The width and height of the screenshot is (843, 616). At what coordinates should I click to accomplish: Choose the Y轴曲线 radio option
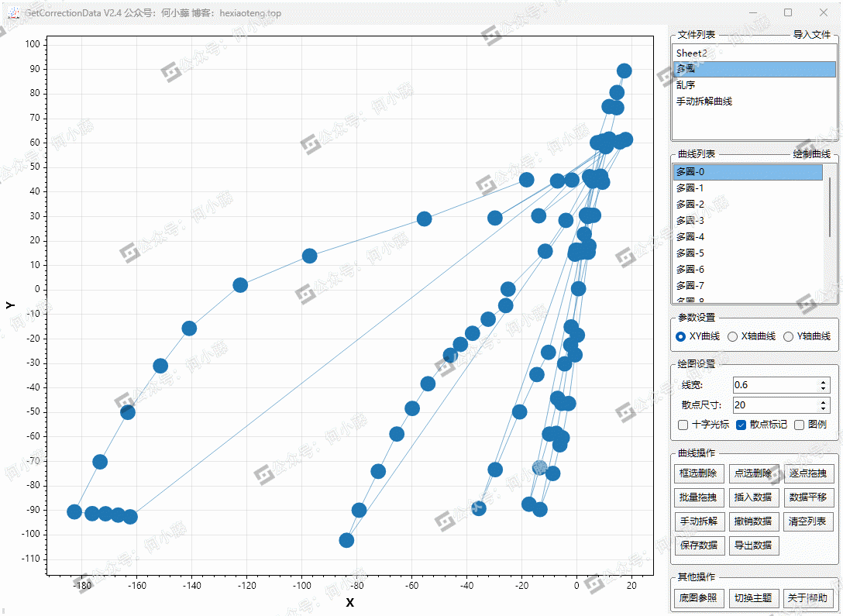click(788, 336)
